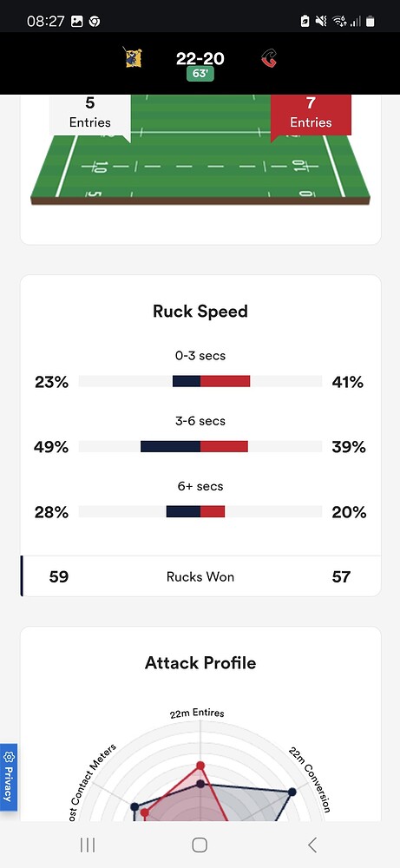Tap the muted sound status icon
This screenshot has width=400, height=868.
pyautogui.click(x=321, y=21)
